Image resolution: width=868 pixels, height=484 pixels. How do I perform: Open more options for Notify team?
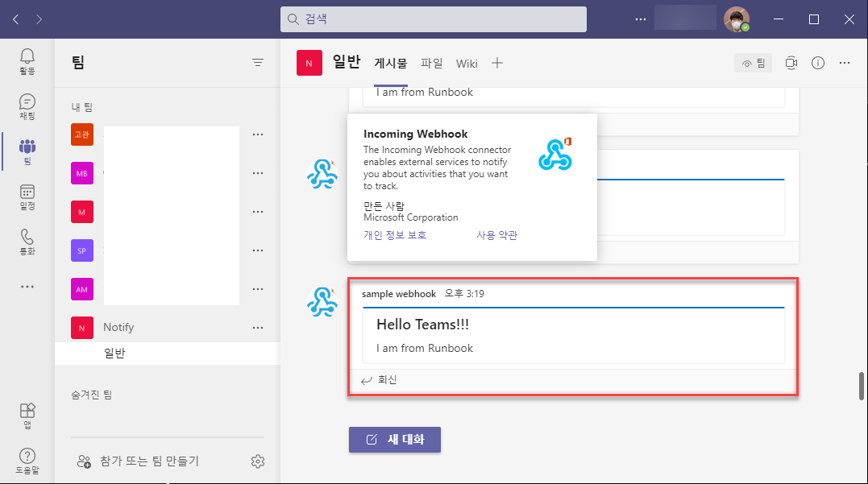click(258, 328)
